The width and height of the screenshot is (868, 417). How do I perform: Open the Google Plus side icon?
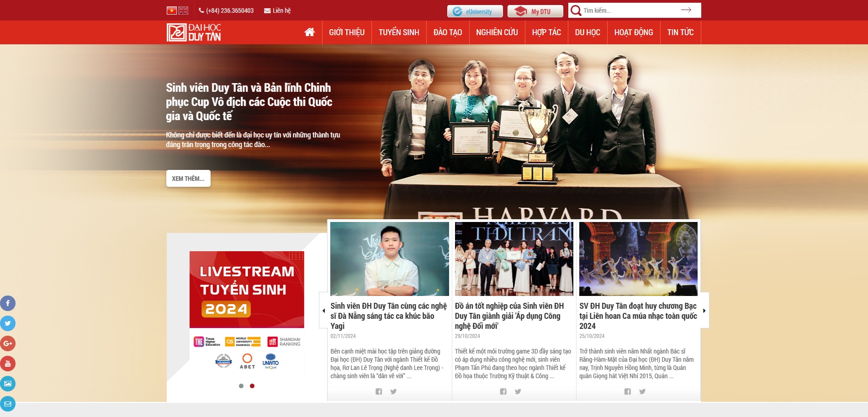pos(8,343)
